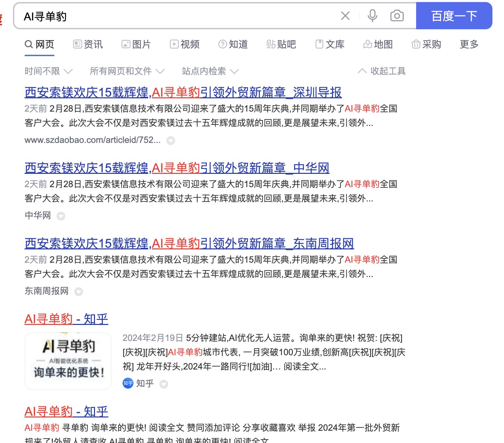This screenshot has height=443, width=504.
Task: Open the 中华网 result title link
Action: [x=177, y=168]
